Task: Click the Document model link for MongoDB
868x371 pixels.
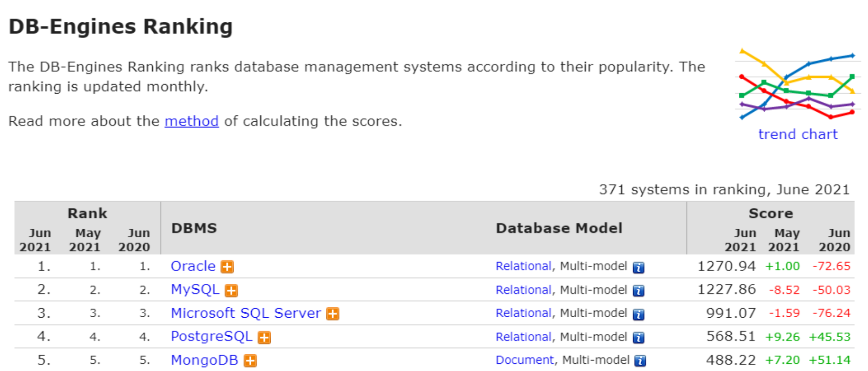Action: (x=525, y=360)
